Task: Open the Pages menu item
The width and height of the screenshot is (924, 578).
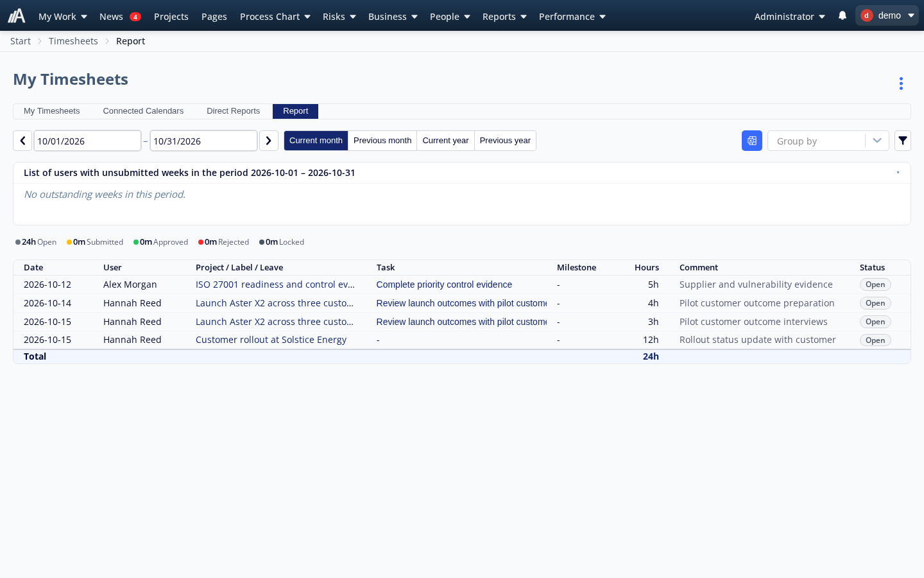Action: pyautogui.click(x=214, y=16)
